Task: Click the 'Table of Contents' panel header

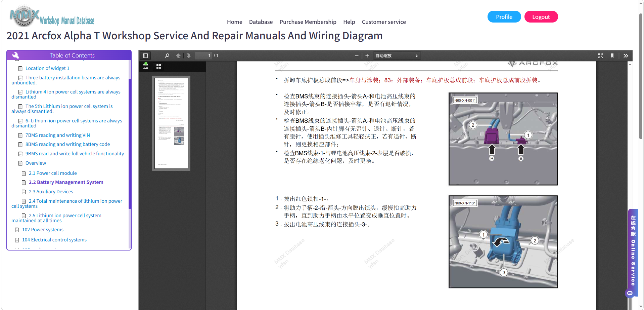Action: [x=69, y=55]
